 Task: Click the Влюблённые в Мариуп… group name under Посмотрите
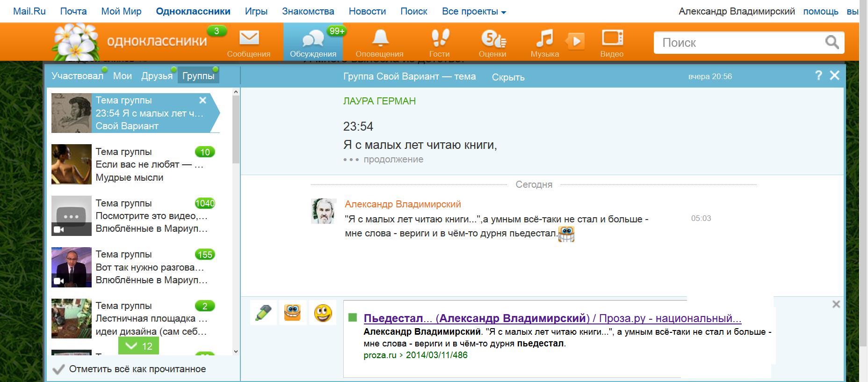point(152,228)
